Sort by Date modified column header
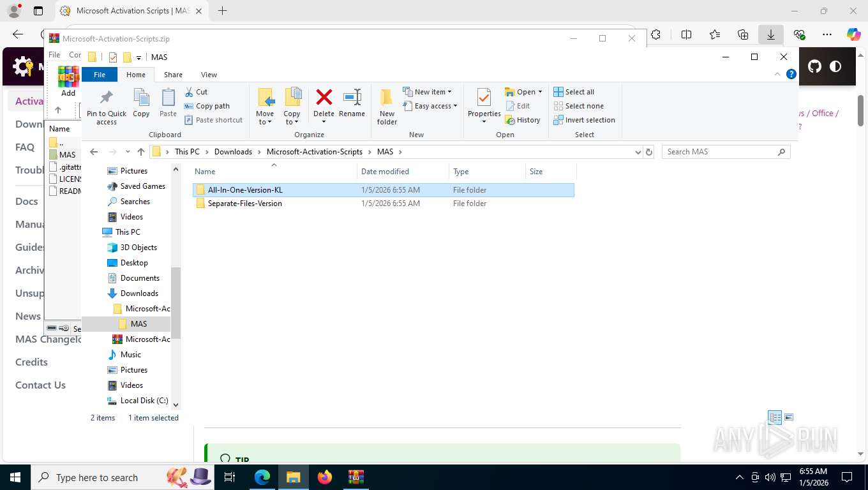The width and height of the screenshot is (868, 490). coord(403,171)
